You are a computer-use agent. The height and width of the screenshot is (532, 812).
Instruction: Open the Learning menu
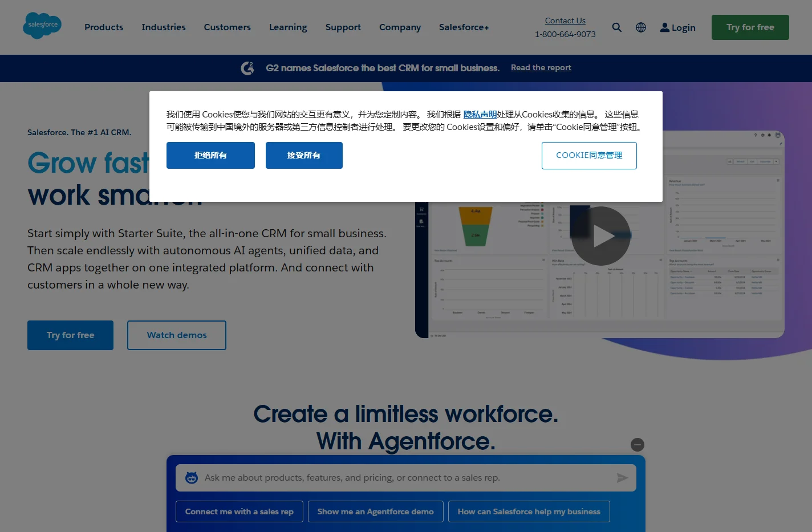coord(288,27)
